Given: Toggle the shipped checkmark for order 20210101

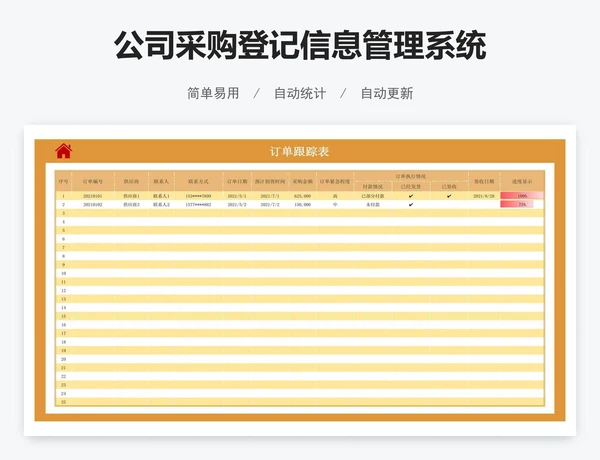Looking at the screenshot, I should click(x=410, y=196).
